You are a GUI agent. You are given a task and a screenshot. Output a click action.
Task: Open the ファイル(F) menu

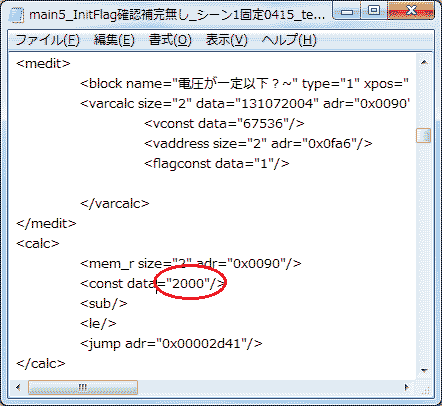pos(47,40)
